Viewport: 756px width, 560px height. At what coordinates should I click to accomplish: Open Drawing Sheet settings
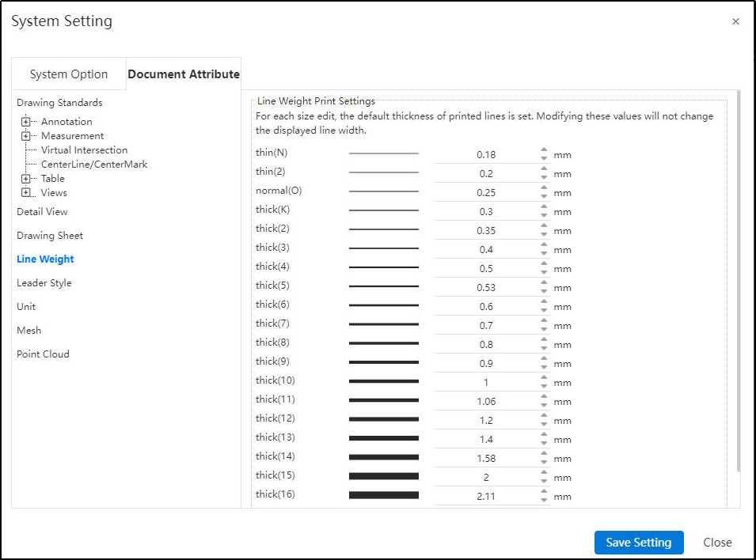50,236
